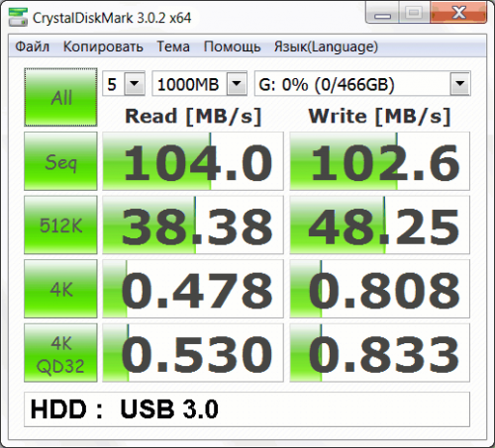Click the 4K QD32 write result 0.833
495x448 pixels.
pos(379,353)
